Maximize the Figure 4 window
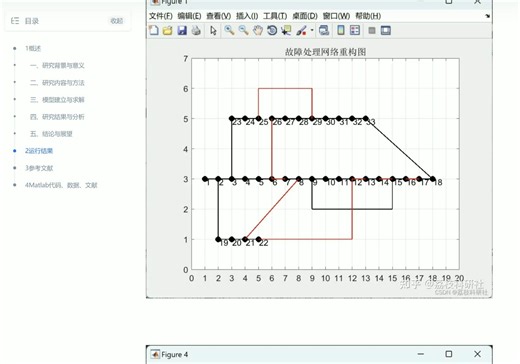This screenshot has height=364, width=520. pos(449,354)
